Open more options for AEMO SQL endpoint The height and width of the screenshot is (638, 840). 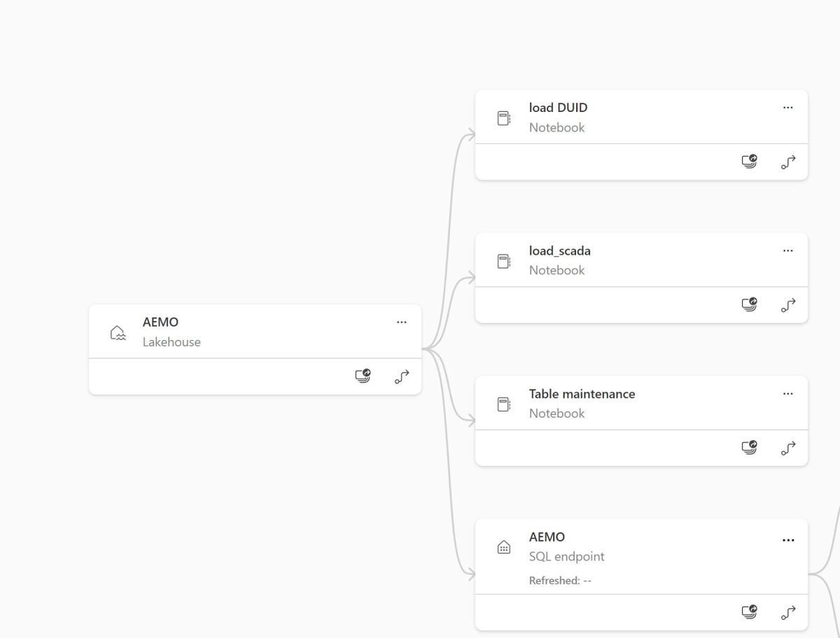pyautogui.click(x=788, y=540)
